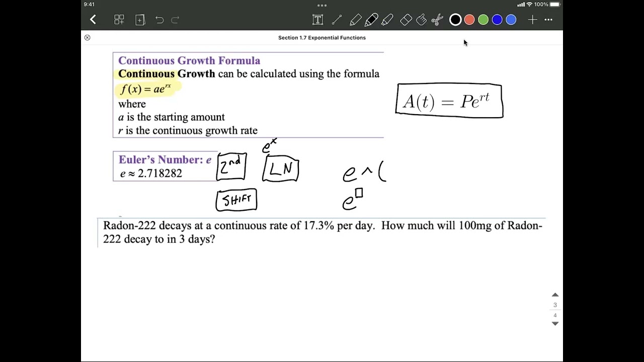Add a new page with the page-plus icon
This screenshot has height=362, width=644.
coord(140,20)
